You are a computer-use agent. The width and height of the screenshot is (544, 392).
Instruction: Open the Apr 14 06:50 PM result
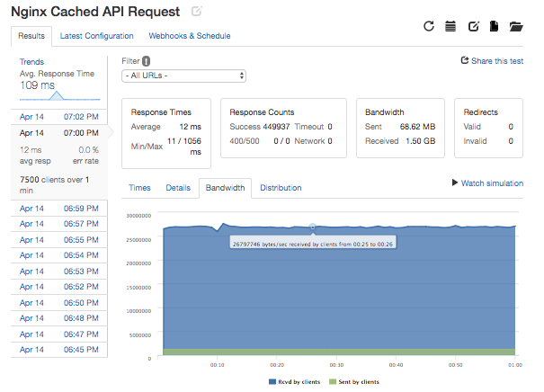[x=59, y=303]
